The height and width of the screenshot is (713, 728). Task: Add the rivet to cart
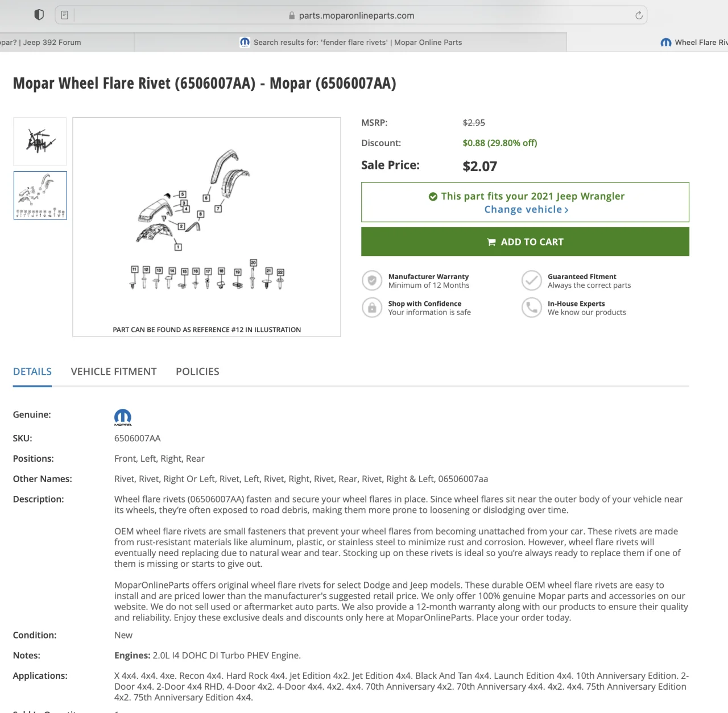[525, 242]
